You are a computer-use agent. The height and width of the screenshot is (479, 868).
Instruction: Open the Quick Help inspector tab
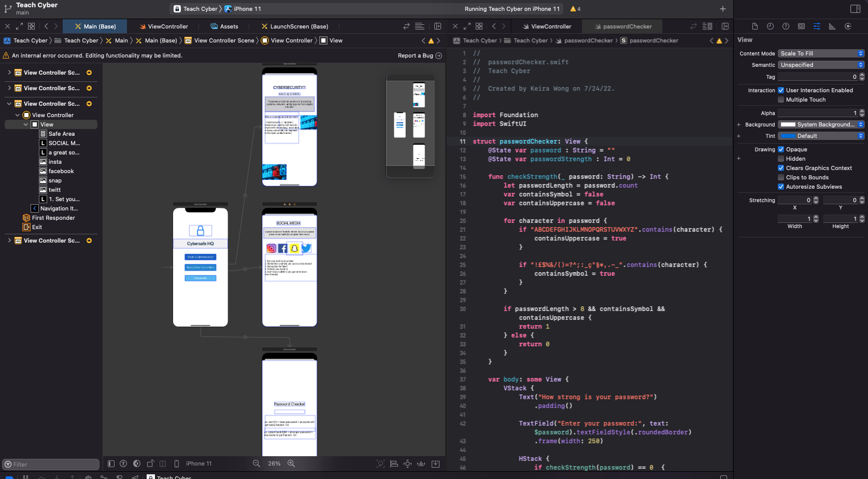pos(786,26)
